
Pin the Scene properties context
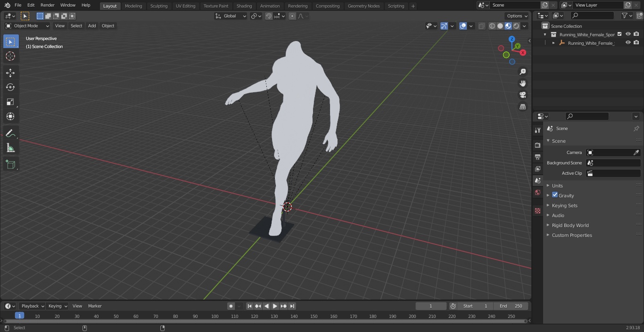[x=636, y=129]
